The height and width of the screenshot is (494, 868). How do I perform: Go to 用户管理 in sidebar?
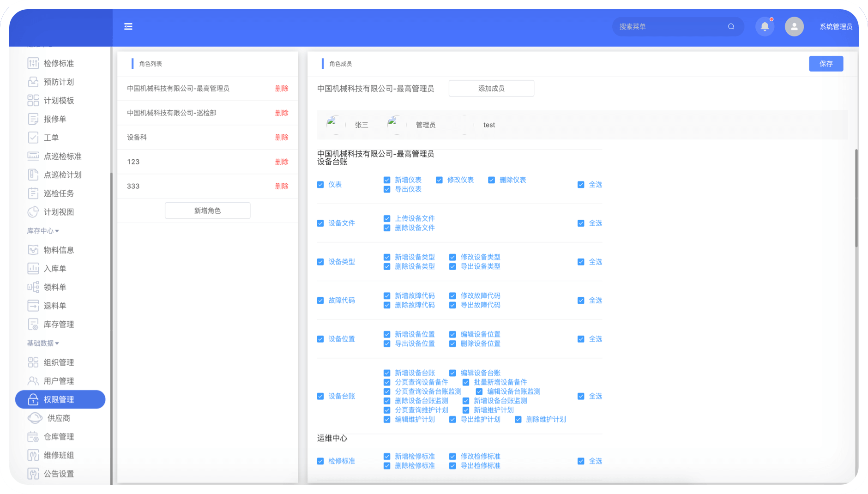click(x=59, y=381)
